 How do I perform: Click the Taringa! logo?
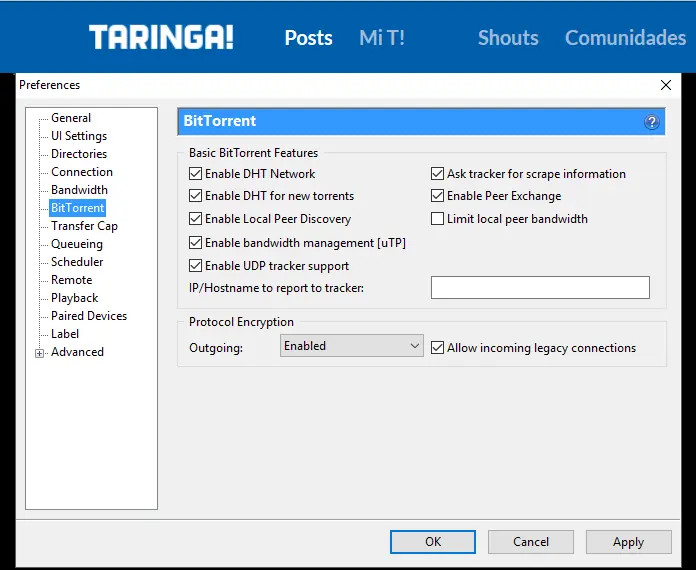click(161, 37)
